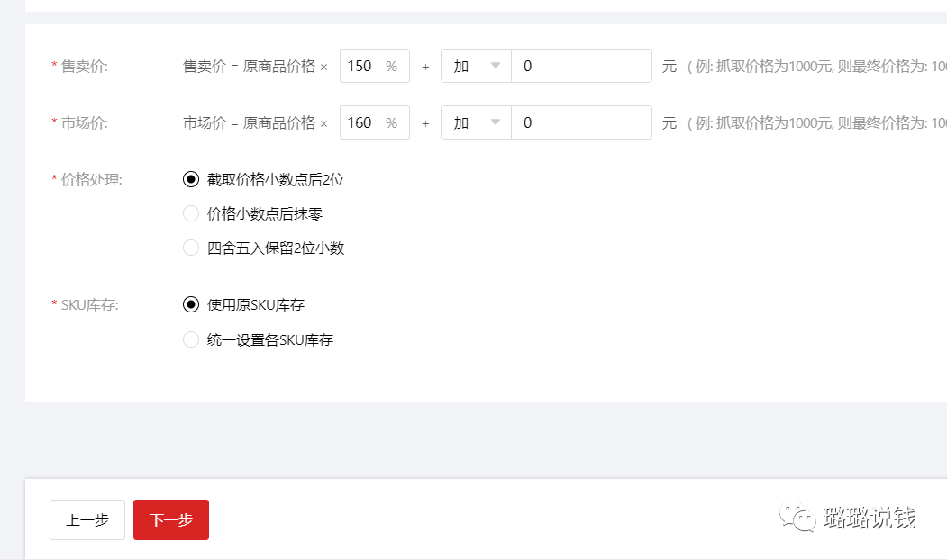947x560 pixels.
Task: Click the 璐璐说钱 watermark logo icon
Action: tap(796, 515)
